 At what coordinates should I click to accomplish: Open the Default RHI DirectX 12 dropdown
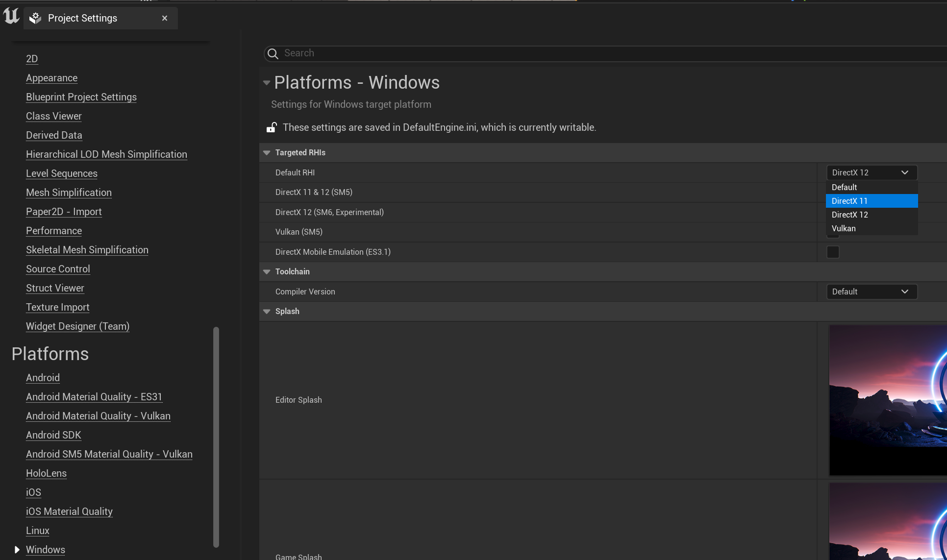click(871, 172)
